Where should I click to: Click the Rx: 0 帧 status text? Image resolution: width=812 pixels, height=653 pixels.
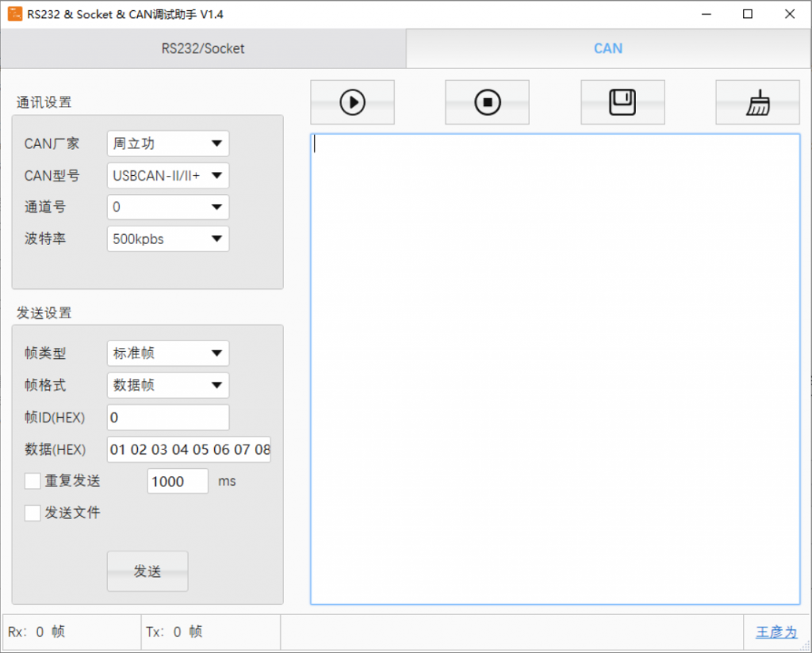point(36,632)
